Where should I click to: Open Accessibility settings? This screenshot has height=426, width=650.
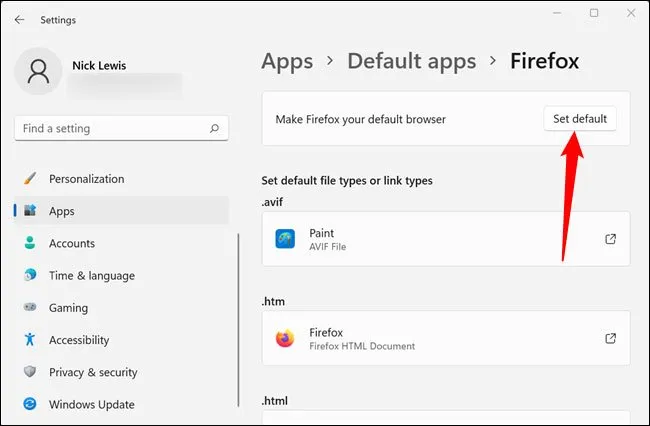77,340
